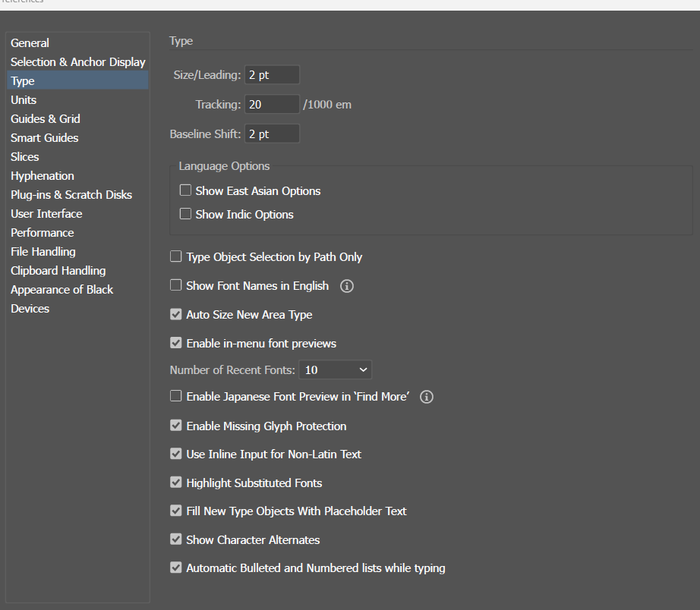Open Appearance of Black preferences
This screenshot has height=610, width=700.
(x=77, y=290)
